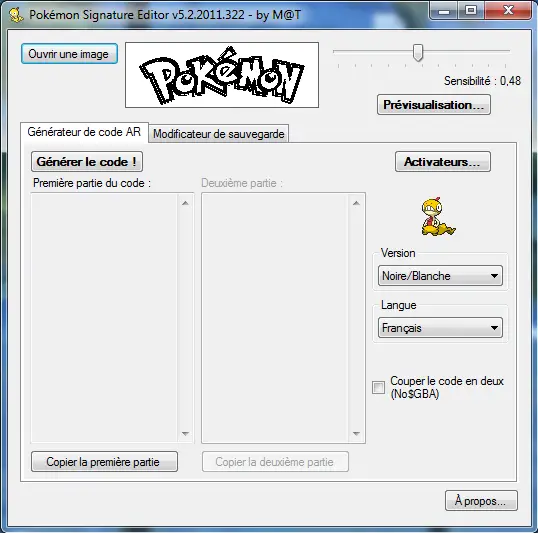Click down arrow of second code box scrollbar

tap(356, 433)
